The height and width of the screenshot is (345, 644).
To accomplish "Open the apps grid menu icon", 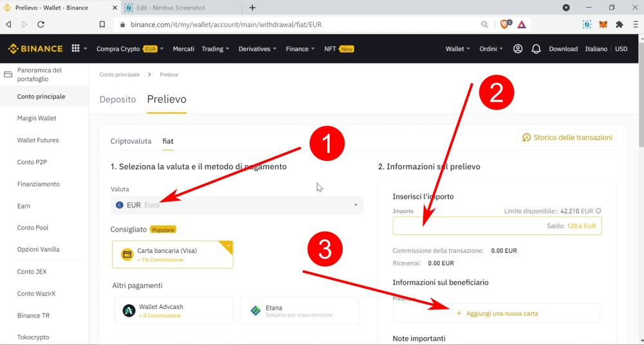I will click(75, 48).
